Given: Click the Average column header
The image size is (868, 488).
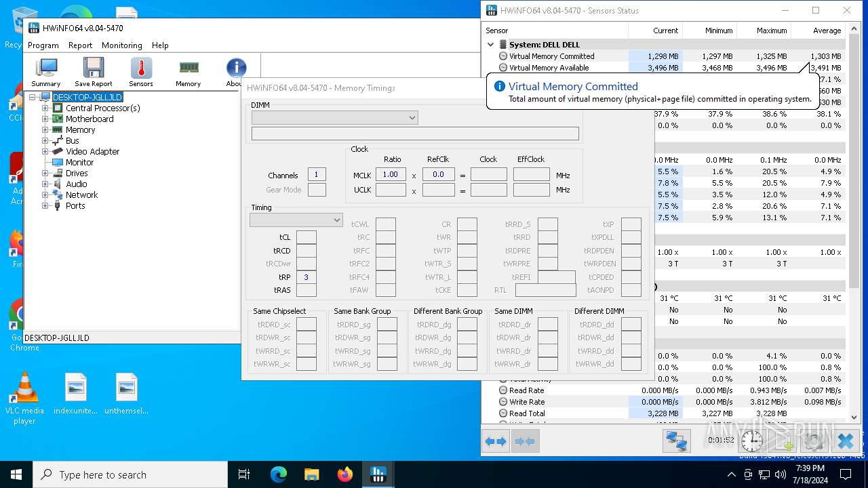Looking at the screenshot, I should coord(818,30).
